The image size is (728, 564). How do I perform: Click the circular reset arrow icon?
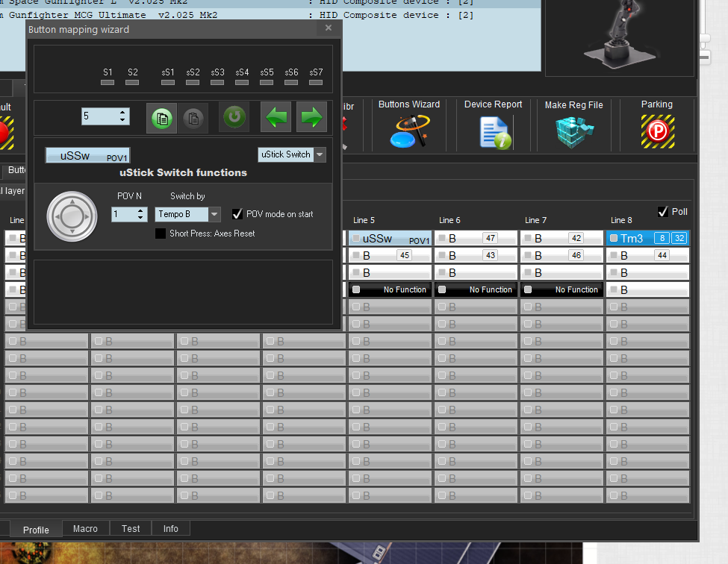(x=234, y=117)
